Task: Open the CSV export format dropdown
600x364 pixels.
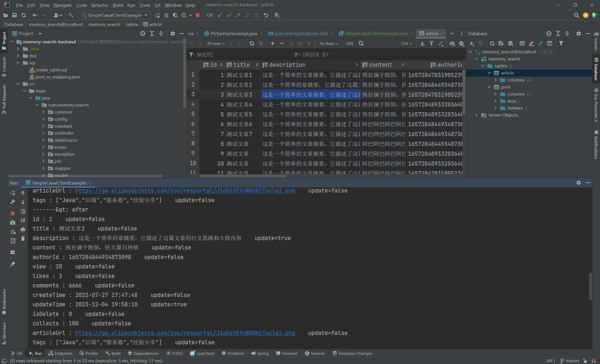Action: [x=407, y=43]
